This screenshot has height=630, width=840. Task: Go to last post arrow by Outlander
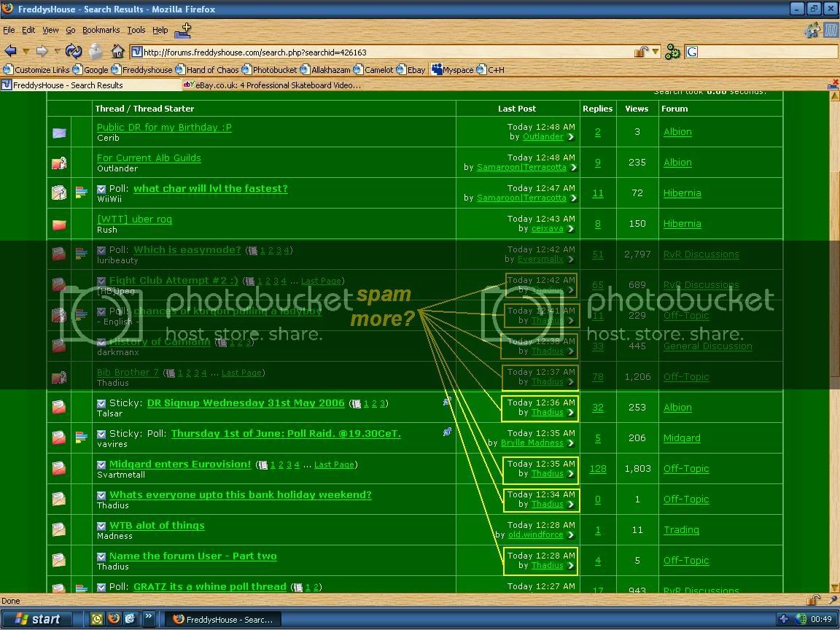[x=571, y=137]
